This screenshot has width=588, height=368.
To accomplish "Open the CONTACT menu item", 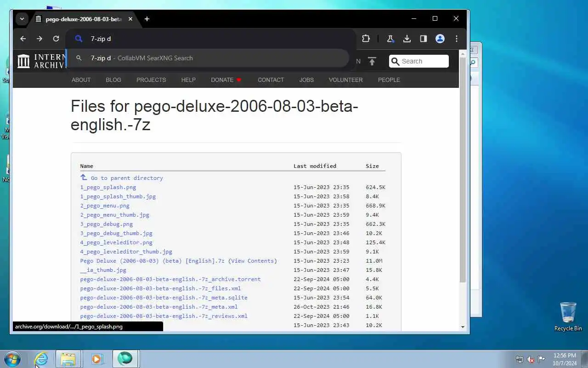I will (271, 80).
